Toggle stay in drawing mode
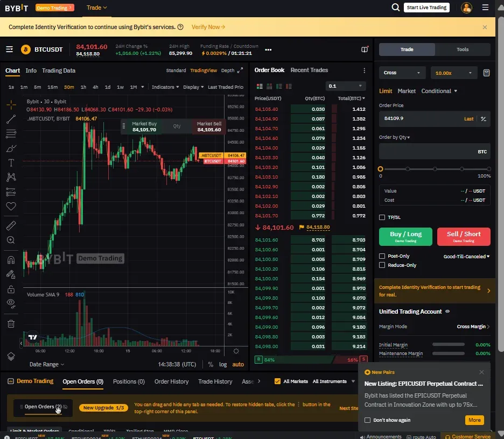This screenshot has height=439, width=504. [11, 274]
